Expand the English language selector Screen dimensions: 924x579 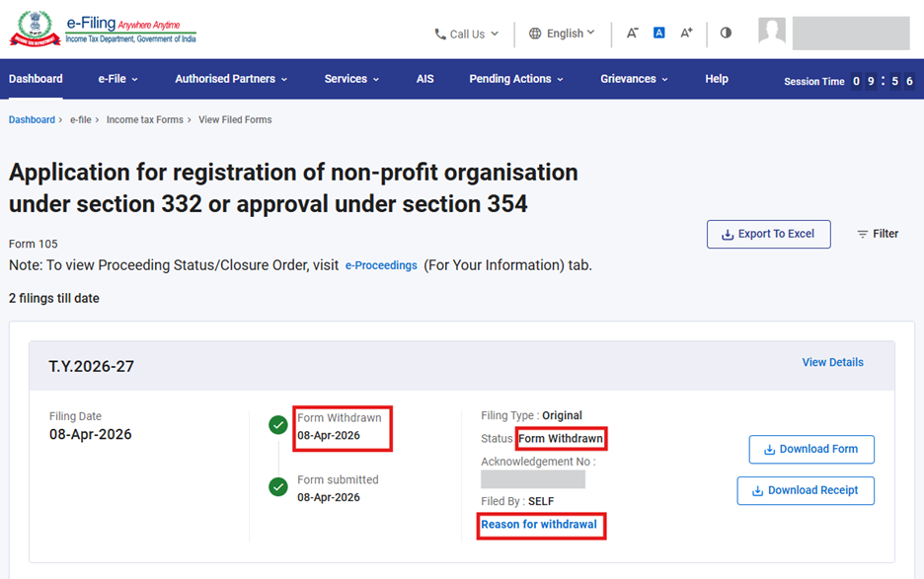point(562,34)
